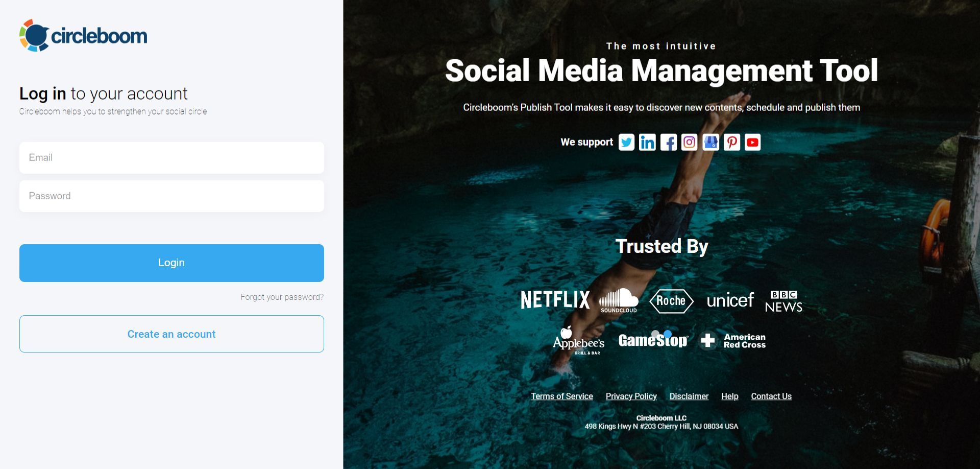980x469 pixels.
Task: Click the GameStop logo
Action: [x=653, y=340]
